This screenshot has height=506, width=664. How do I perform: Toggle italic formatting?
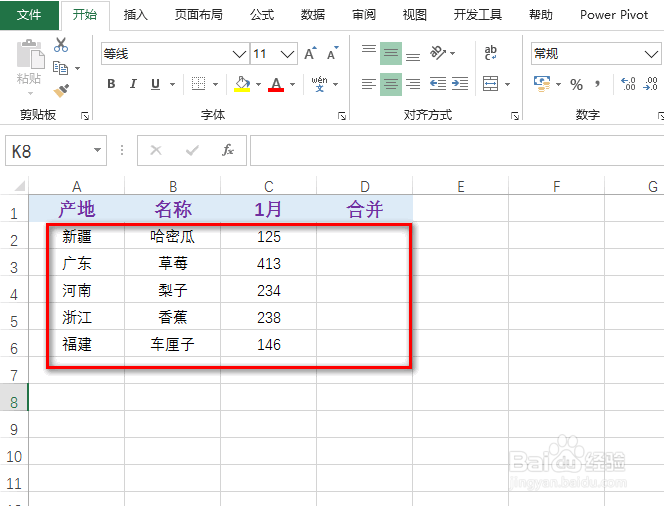[x=133, y=84]
